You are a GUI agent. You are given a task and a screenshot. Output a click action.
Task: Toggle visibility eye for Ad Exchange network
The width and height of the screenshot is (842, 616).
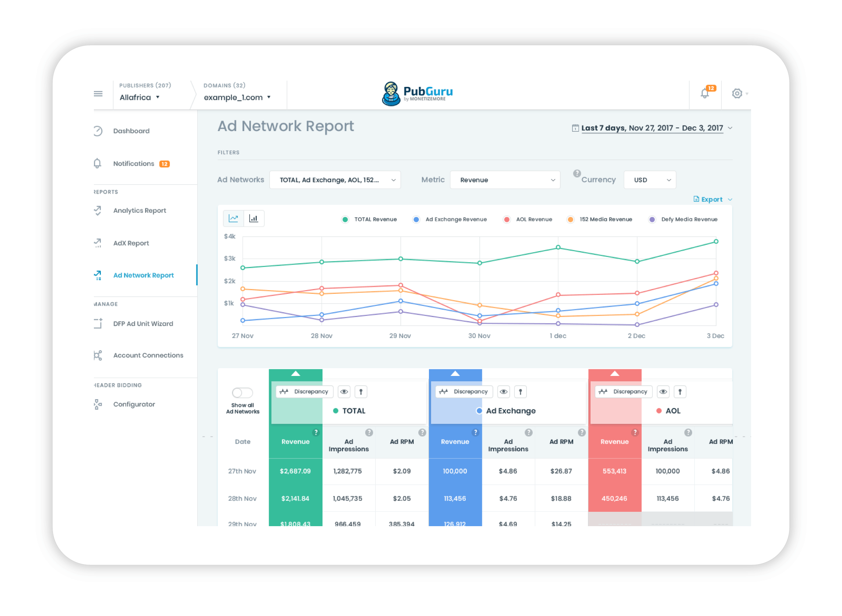[503, 392]
